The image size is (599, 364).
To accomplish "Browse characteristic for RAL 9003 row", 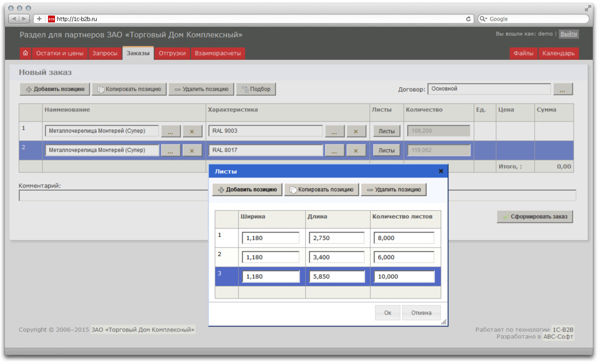I will [334, 131].
